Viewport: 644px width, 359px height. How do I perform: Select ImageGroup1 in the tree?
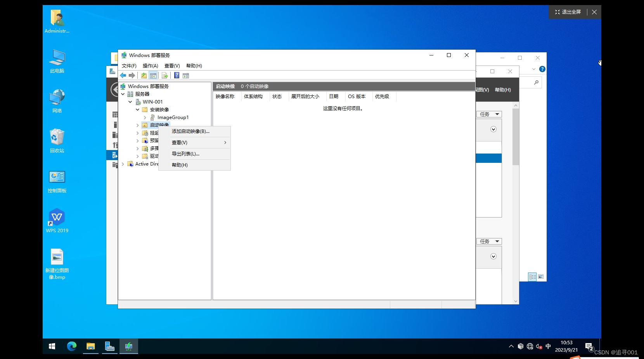pos(173,117)
